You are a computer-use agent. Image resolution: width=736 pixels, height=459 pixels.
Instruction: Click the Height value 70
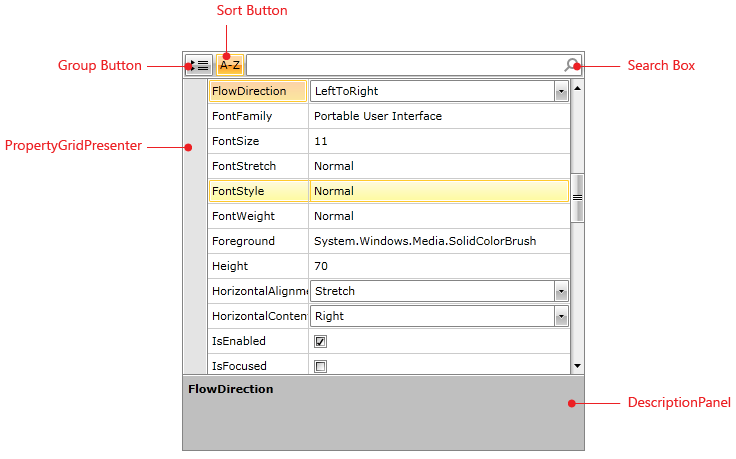[x=438, y=266]
